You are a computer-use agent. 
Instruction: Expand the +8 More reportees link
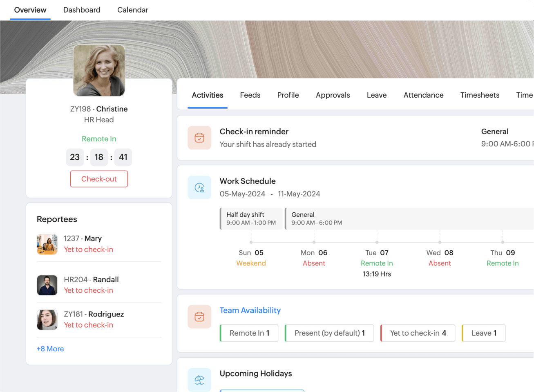click(50, 349)
